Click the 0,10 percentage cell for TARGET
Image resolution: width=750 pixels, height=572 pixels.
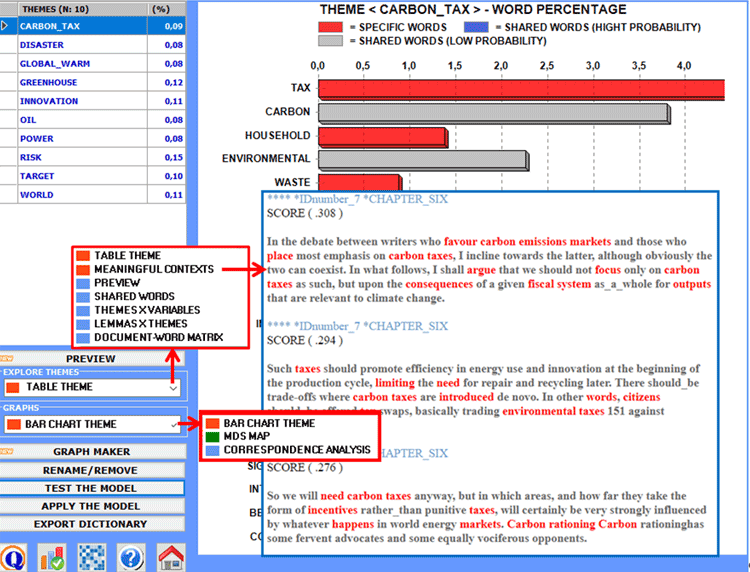point(166,176)
